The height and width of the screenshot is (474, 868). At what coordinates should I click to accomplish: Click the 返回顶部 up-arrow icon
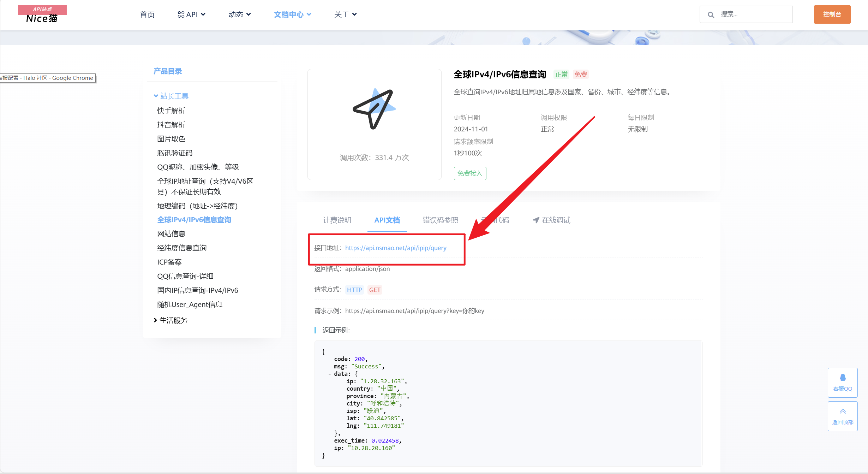(843, 411)
